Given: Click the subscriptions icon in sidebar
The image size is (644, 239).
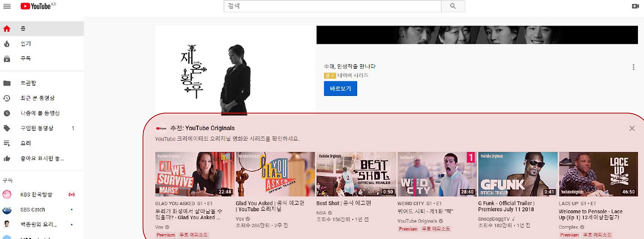Looking at the screenshot, I should click(7, 58).
